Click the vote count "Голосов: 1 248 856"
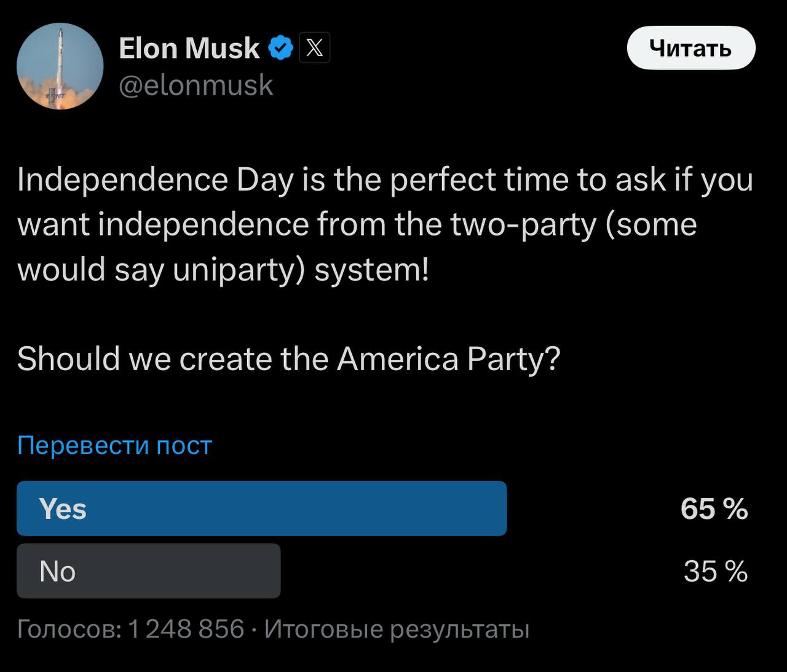 pyautogui.click(x=131, y=629)
